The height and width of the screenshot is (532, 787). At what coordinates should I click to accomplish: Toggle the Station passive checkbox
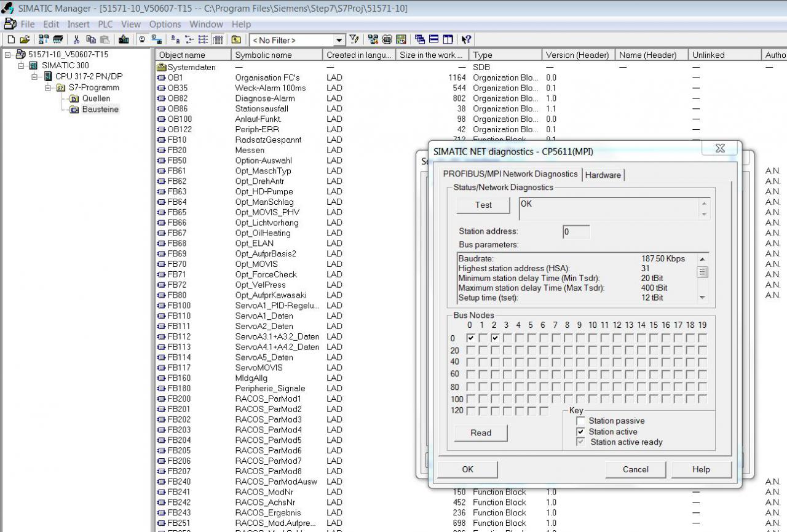click(x=580, y=421)
